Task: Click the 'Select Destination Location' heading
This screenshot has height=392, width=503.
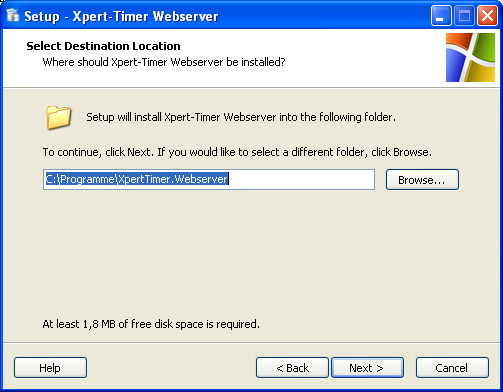Action: click(x=103, y=46)
